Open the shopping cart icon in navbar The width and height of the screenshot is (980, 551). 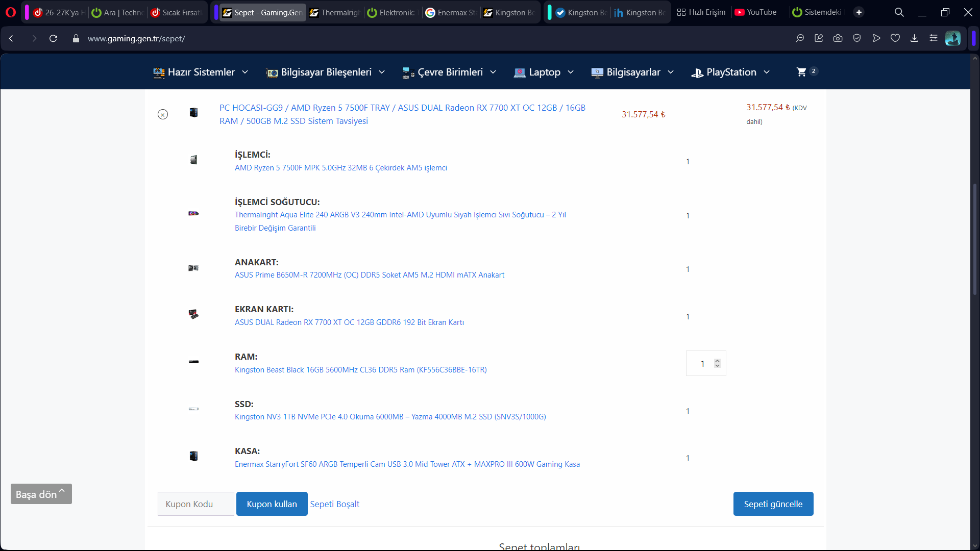point(801,72)
